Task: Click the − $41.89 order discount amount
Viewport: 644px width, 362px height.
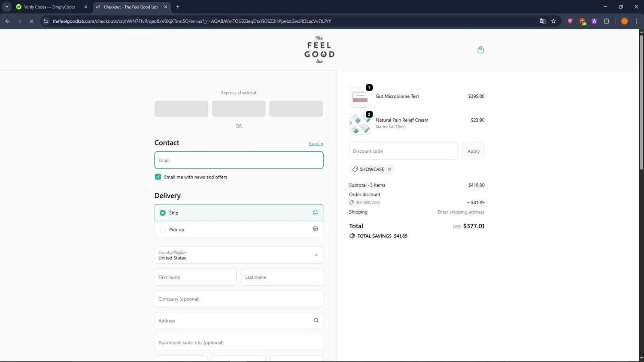Action: [476, 202]
